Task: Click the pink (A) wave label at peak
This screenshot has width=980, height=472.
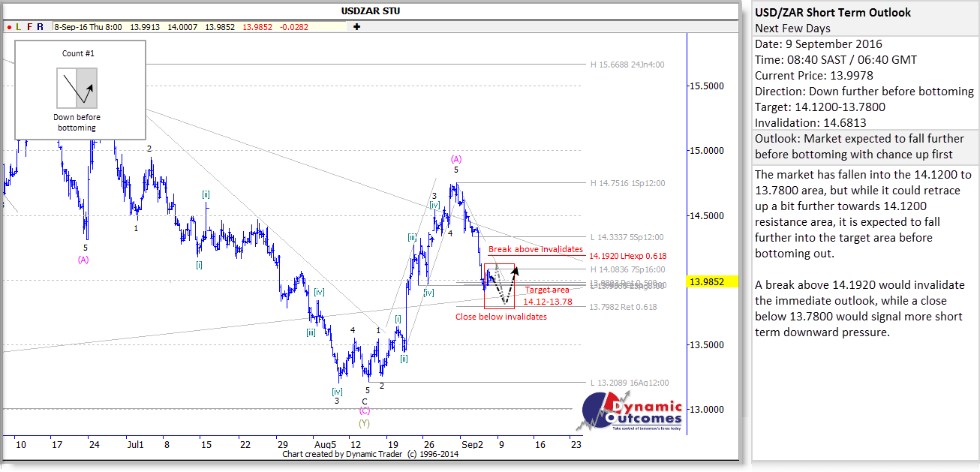Action: coord(455,158)
